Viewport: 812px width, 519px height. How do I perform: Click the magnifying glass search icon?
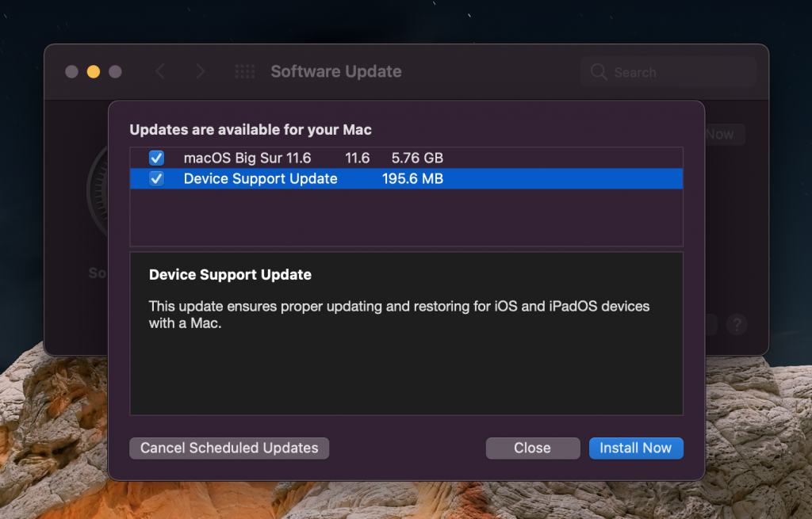tap(599, 72)
